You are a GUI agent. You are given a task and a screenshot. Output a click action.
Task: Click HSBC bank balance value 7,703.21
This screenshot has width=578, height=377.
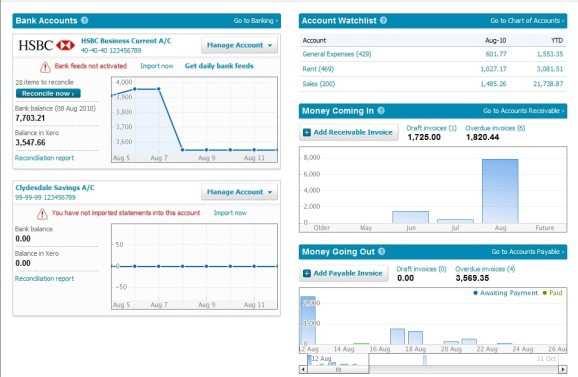point(30,118)
